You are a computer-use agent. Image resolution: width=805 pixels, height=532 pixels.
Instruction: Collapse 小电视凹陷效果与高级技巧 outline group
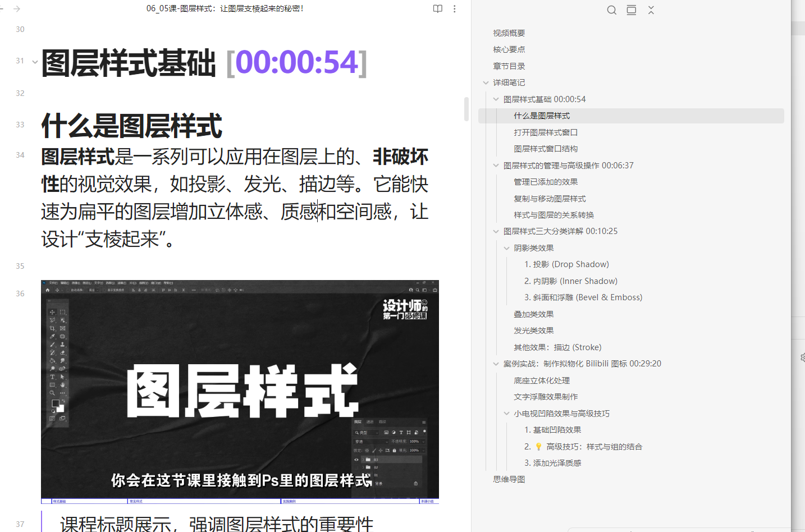pyautogui.click(x=507, y=414)
